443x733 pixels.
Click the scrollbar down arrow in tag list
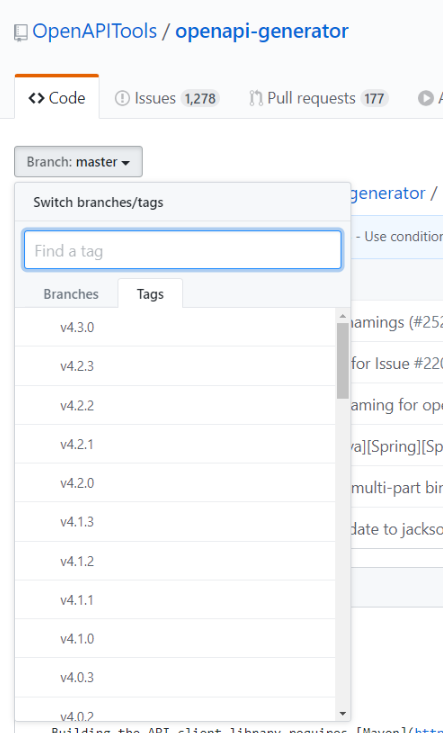(343, 714)
